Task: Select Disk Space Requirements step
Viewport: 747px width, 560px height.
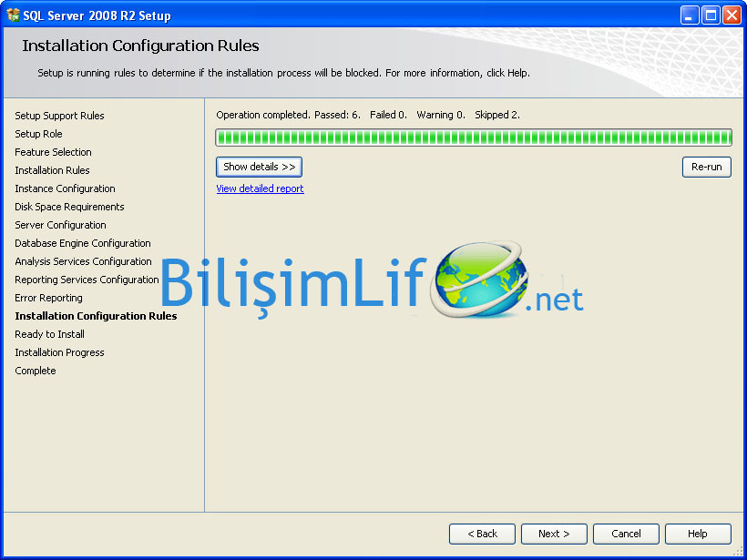Action: (69, 207)
